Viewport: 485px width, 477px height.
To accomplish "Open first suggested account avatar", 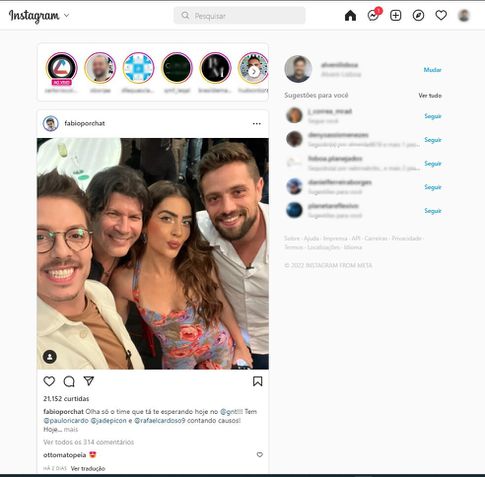I will click(294, 115).
